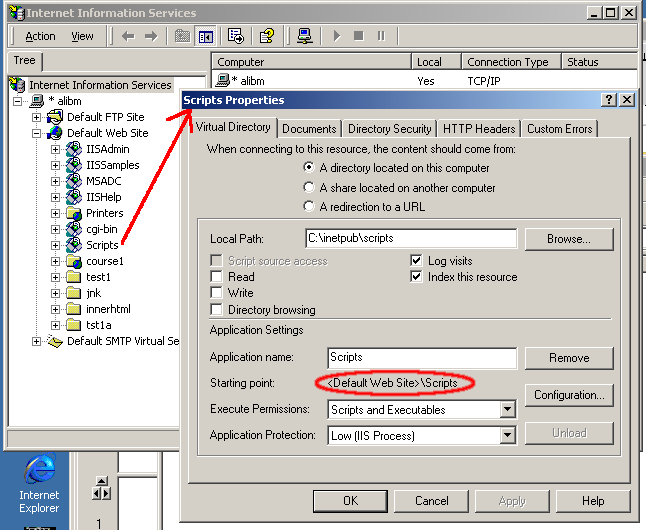Viewport: 646px width, 530px height.
Task: Select A directory located on this computer
Action: 309,168
